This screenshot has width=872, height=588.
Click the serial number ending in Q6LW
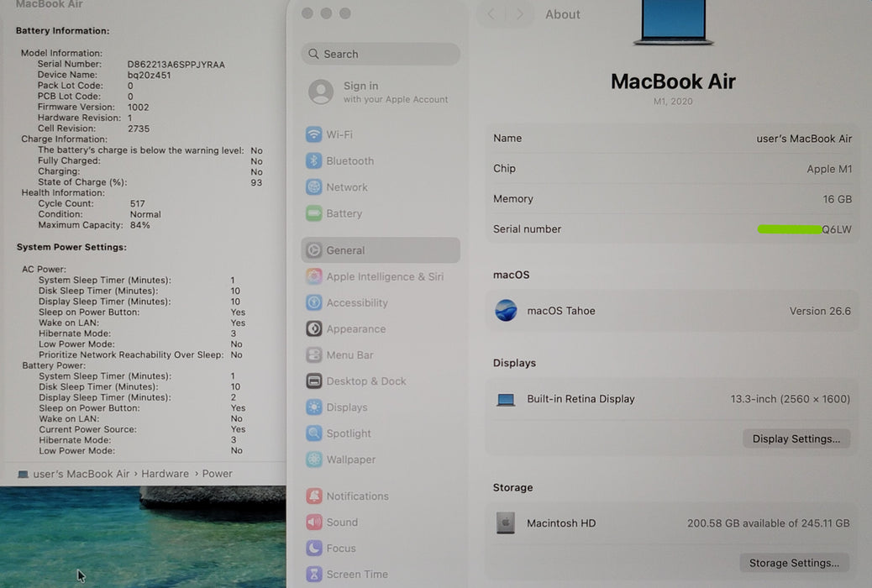pyautogui.click(x=804, y=229)
